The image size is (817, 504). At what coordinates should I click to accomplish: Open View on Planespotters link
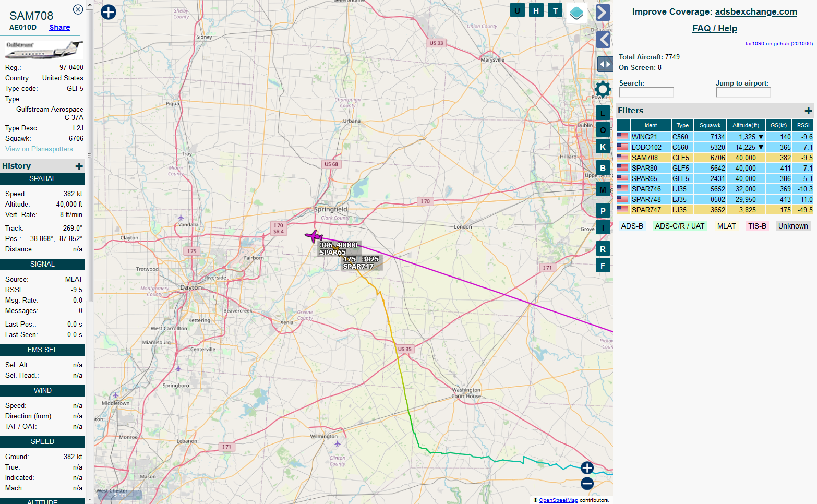(39, 149)
